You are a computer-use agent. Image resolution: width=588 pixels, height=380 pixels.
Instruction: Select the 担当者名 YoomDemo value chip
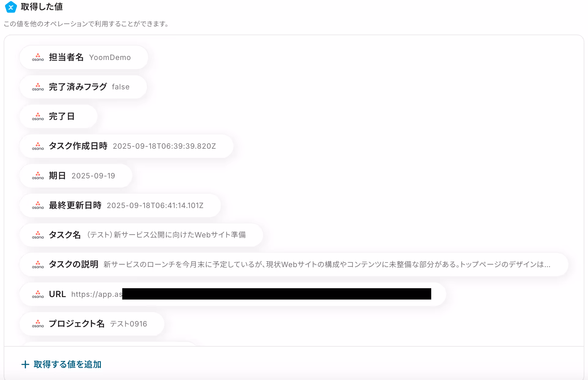click(84, 57)
